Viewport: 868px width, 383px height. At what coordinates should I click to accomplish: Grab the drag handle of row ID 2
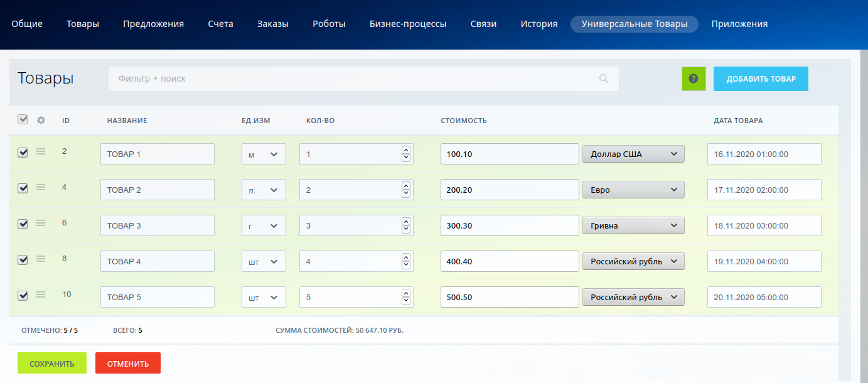(x=41, y=151)
